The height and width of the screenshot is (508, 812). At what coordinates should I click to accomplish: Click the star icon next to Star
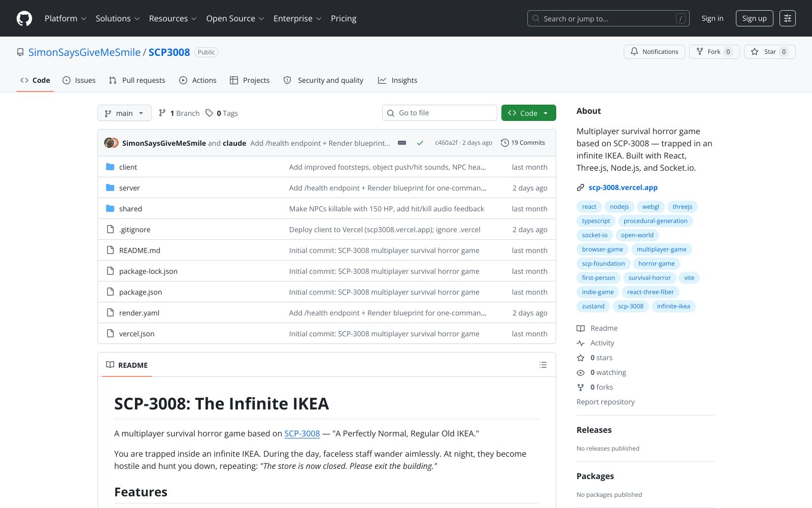click(x=755, y=51)
